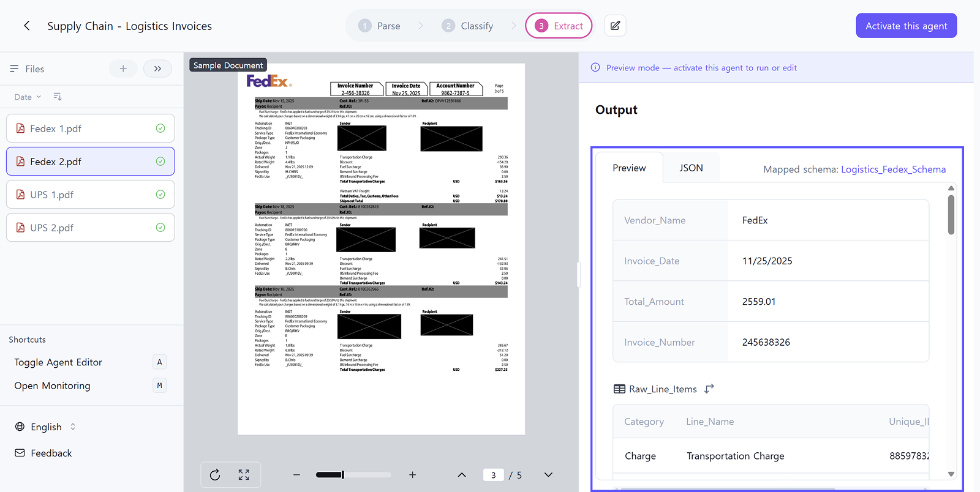980x492 pixels.
Task: Click the Files list menu icon
Action: tap(14, 69)
